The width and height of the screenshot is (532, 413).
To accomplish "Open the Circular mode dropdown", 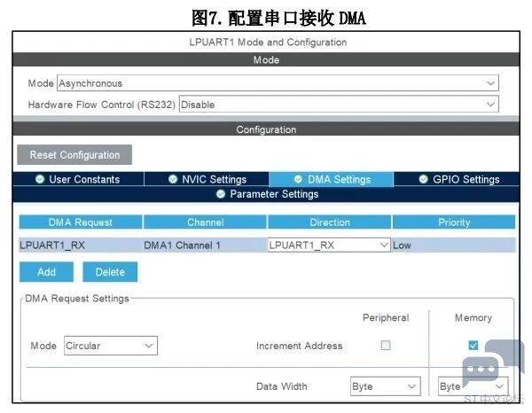I will pyautogui.click(x=111, y=346).
